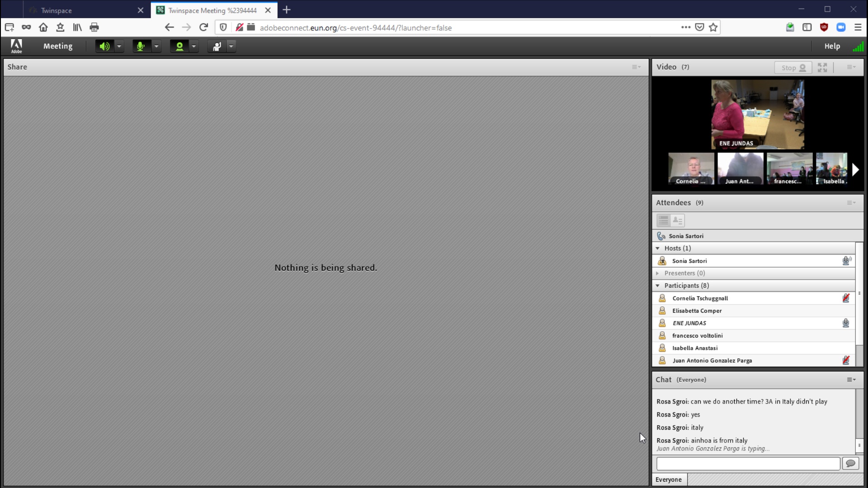
Task: Click the raise hand status icon
Action: 217,46
